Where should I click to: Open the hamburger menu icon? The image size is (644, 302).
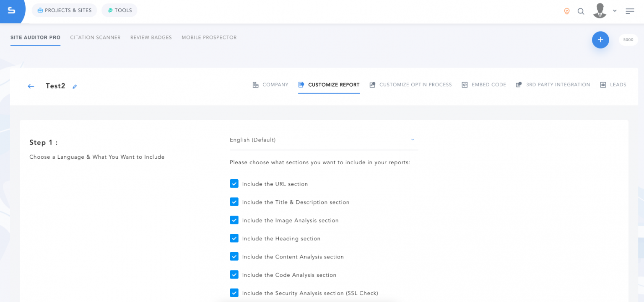click(x=630, y=11)
